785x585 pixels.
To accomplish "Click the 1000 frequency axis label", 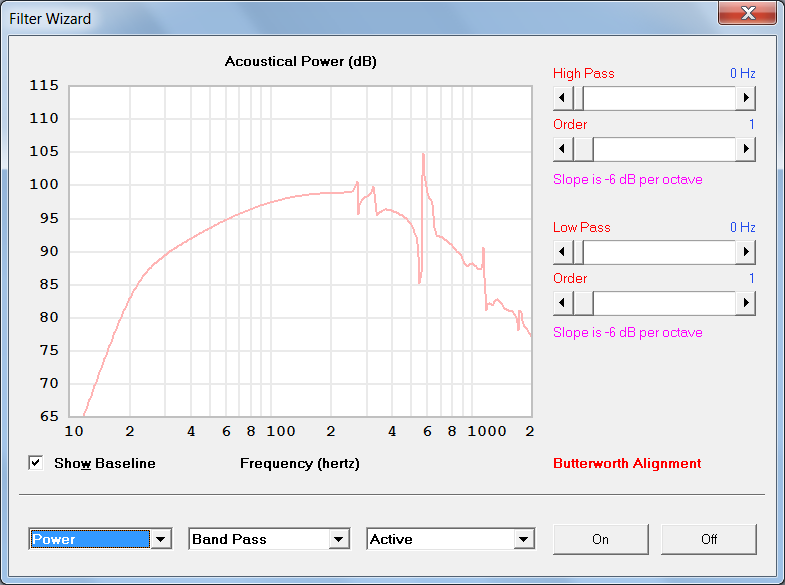I will pos(487,431).
